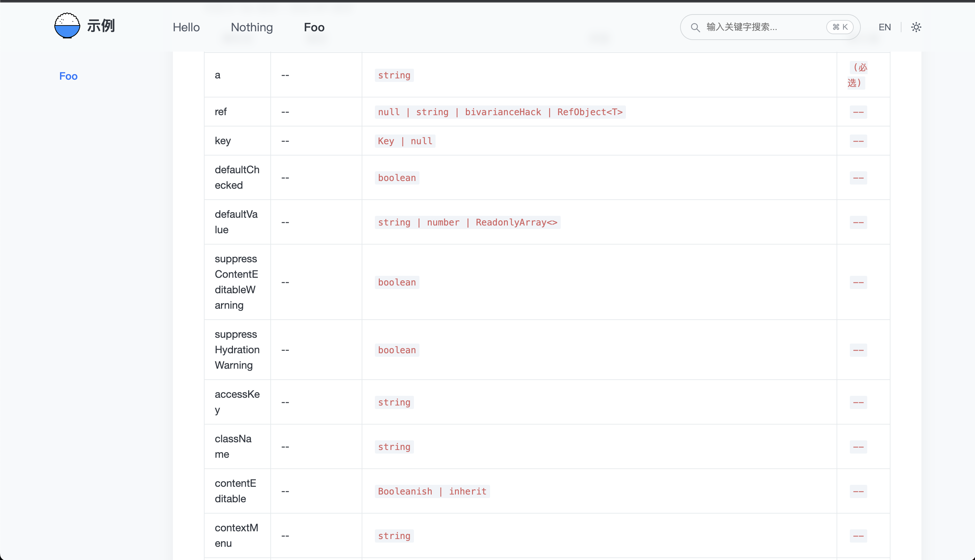Click the rice bowl logo icon

67,26
